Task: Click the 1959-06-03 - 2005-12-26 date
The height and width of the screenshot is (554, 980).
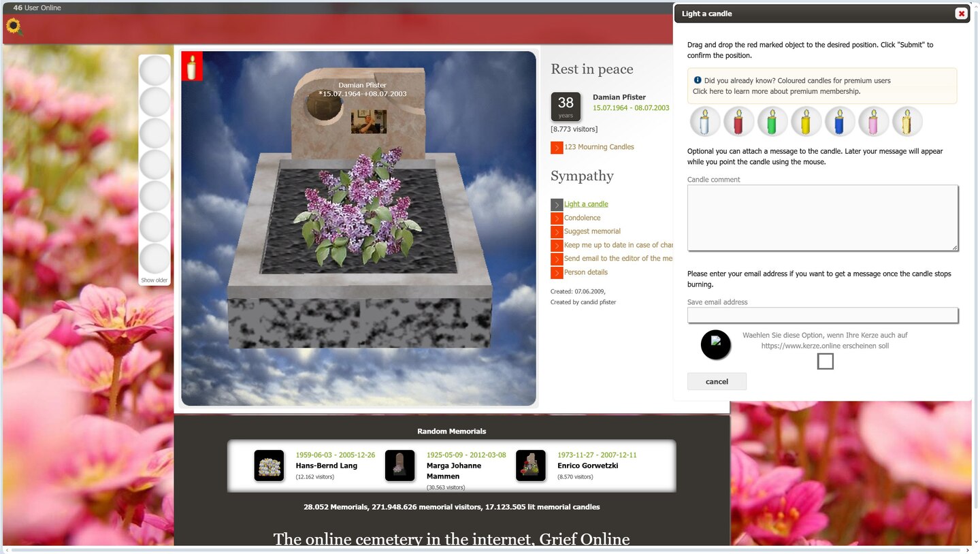Action: point(336,455)
